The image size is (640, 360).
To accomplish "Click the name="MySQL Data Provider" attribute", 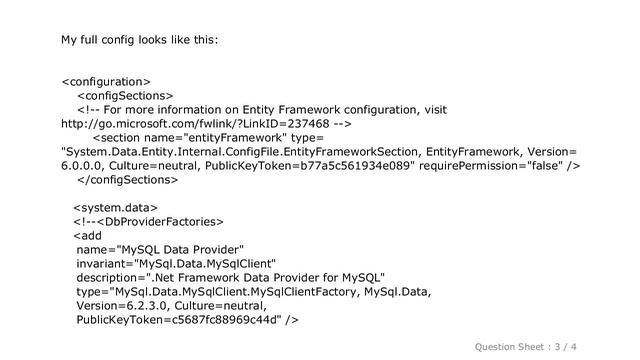I will [160, 250].
